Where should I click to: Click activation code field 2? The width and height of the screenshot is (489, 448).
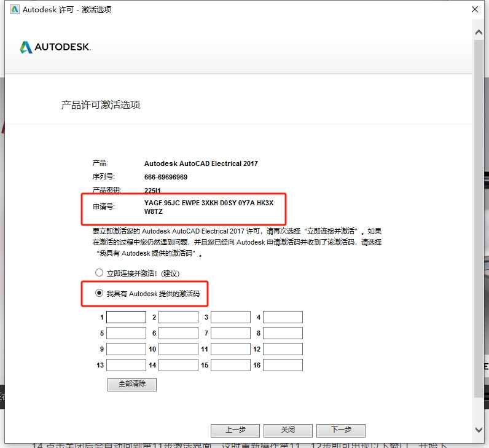pos(178,317)
